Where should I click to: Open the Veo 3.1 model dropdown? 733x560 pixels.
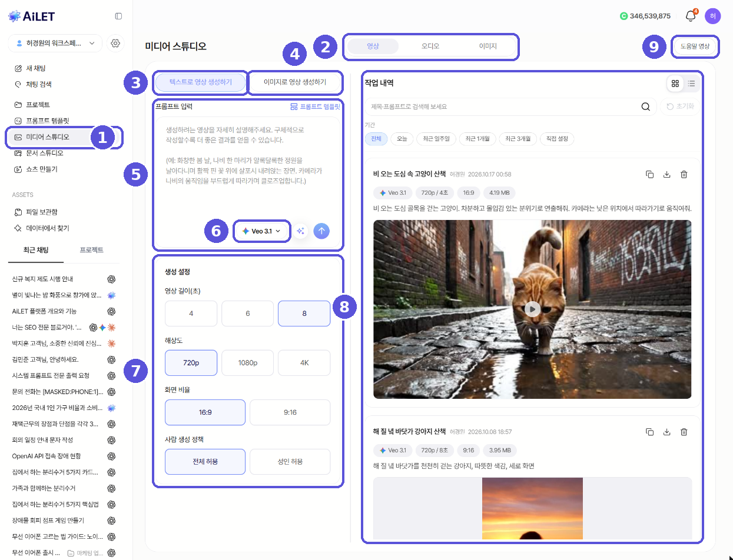261,231
